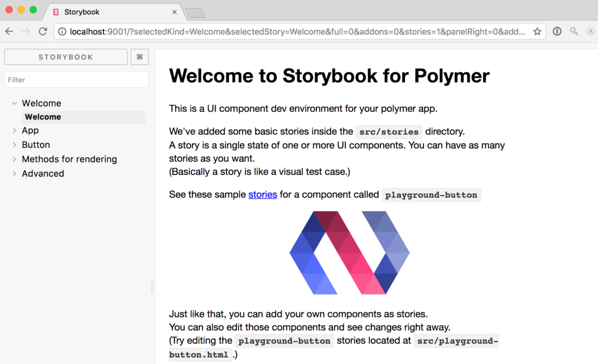Click the browser back arrow
This screenshot has width=598, height=364.
9,31
